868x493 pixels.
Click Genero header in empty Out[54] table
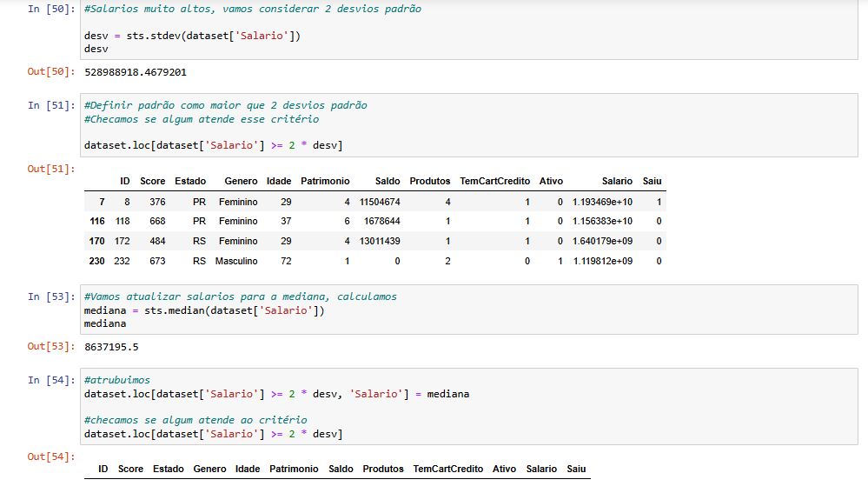[209, 469]
